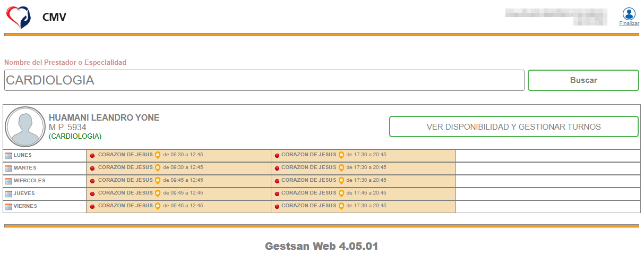Click the location pin in Martes 17:30 slot
Image resolution: width=644 pixels, height=270 pixels.
coord(341,167)
